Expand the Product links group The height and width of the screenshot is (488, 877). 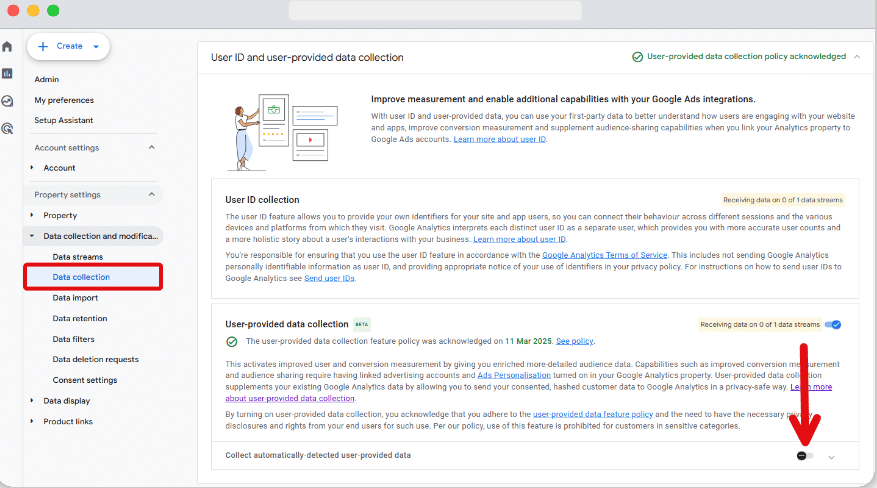[x=32, y=421]
